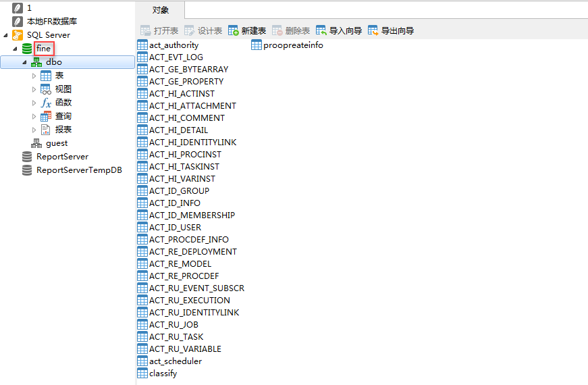The width and height of the screenshot is (588, 385).
Task: Select the ACT_HI_ACTINST table
Action: pyautogui.click(x=182, y=94)
